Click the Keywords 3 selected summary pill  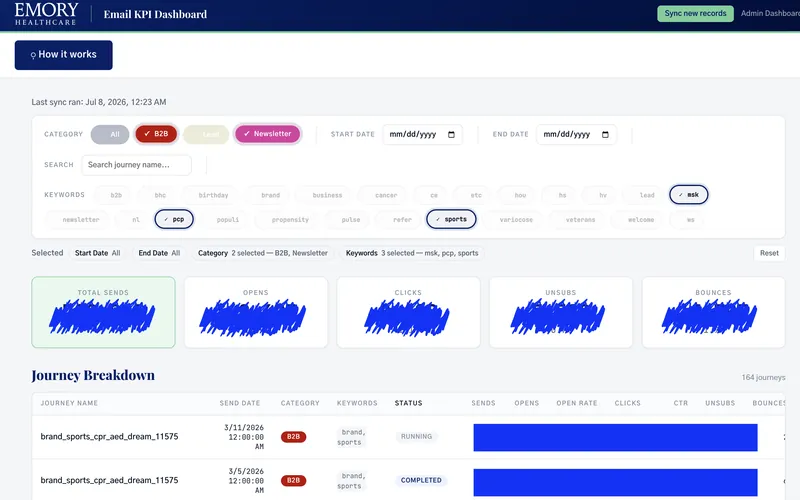(x=412, y=253)
